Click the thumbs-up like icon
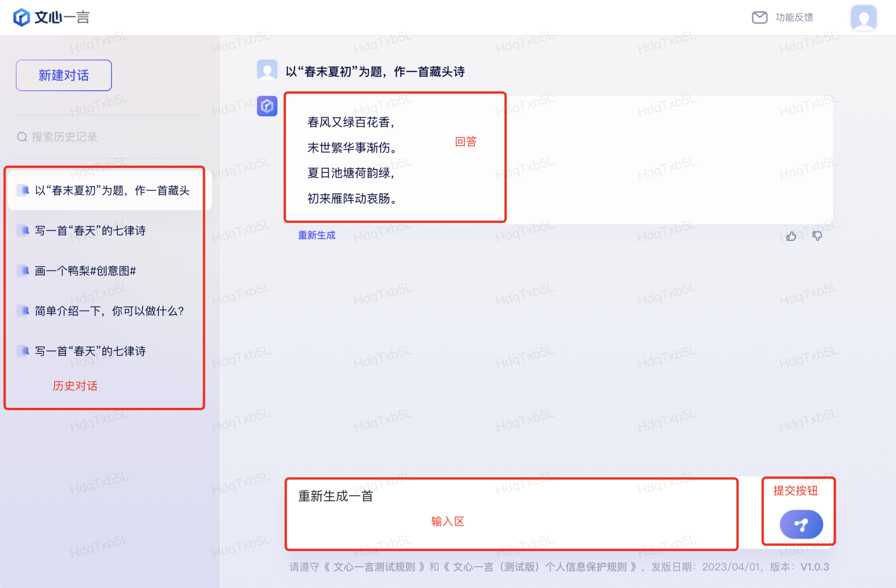 [791, 236]
